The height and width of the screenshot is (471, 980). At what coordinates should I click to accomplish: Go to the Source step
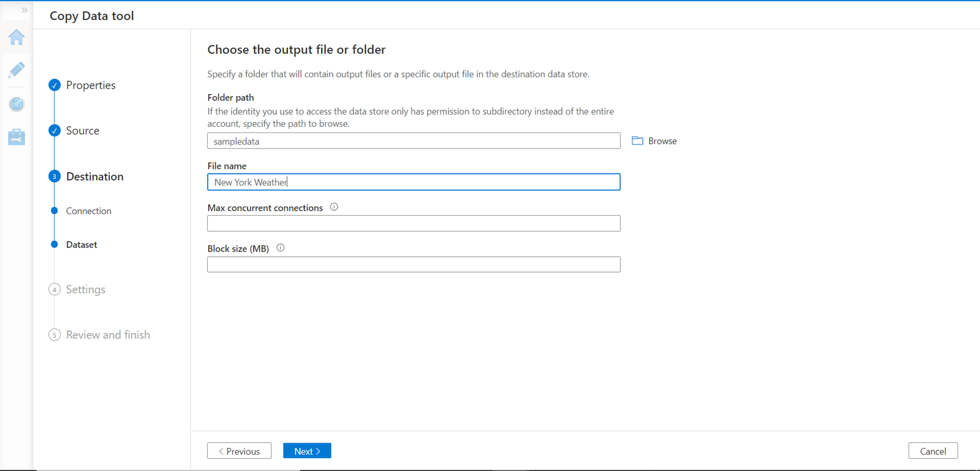pyautogui.click(x=82, y=131)
